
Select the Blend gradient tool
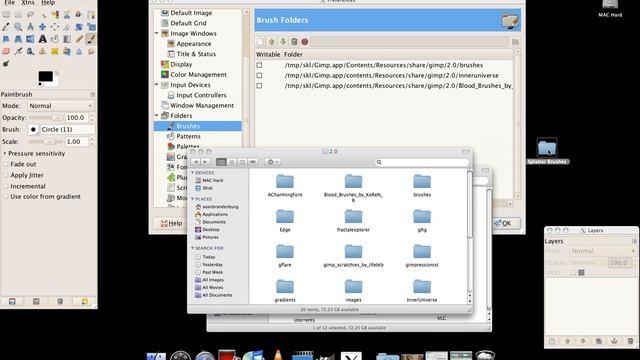tap(67, 39)
